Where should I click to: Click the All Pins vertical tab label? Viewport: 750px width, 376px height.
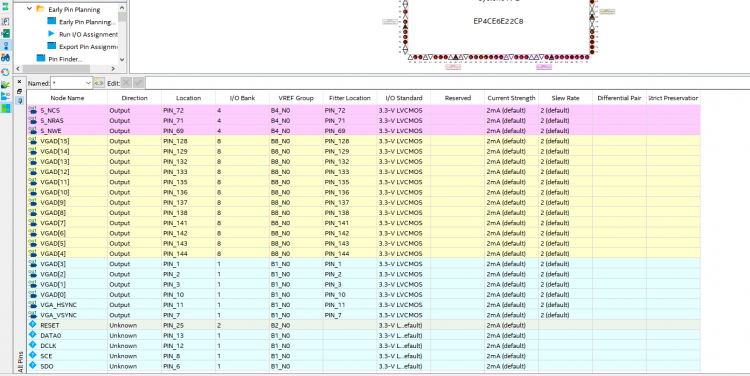click(20, 362)
